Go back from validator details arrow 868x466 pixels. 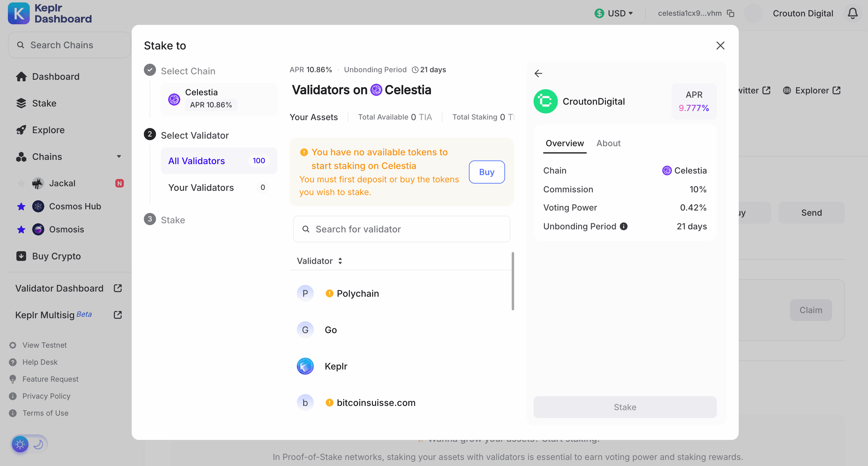point(538,73)
